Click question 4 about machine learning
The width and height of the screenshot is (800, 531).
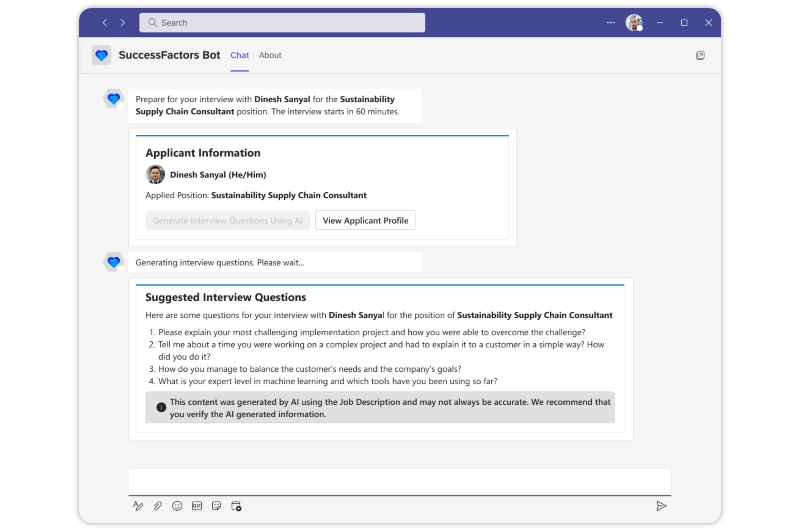(x=328, y=382)
